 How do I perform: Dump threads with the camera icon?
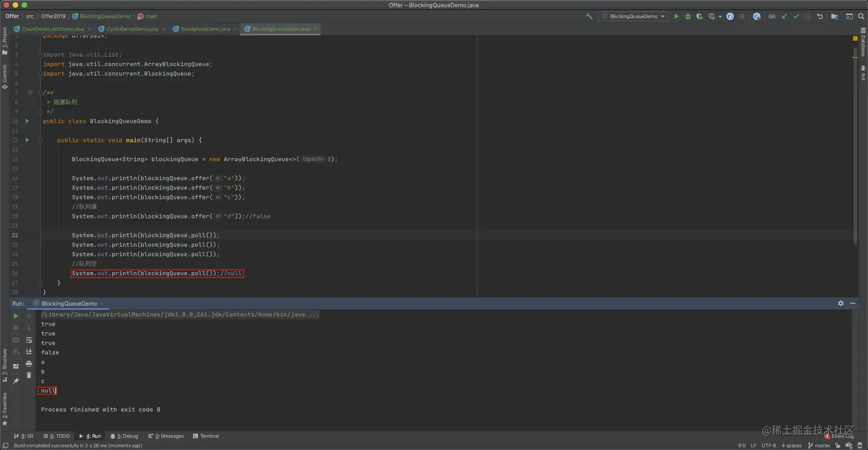coord(16,340)
